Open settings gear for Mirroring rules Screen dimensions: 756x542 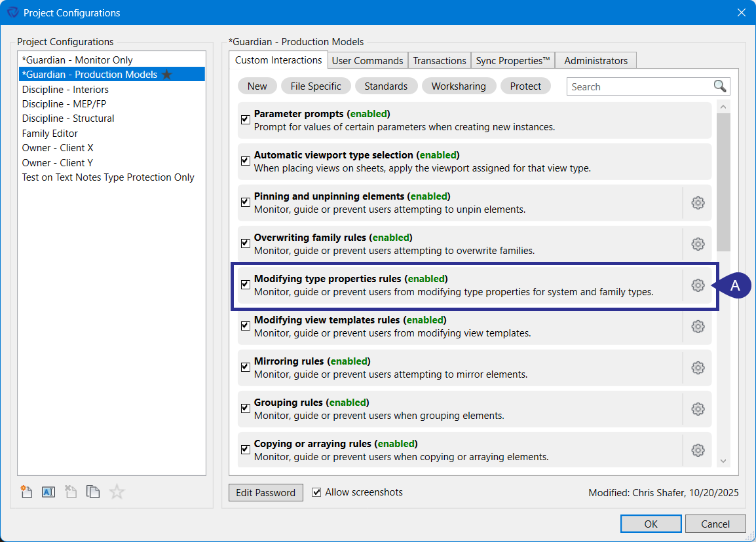pos(698,367)
